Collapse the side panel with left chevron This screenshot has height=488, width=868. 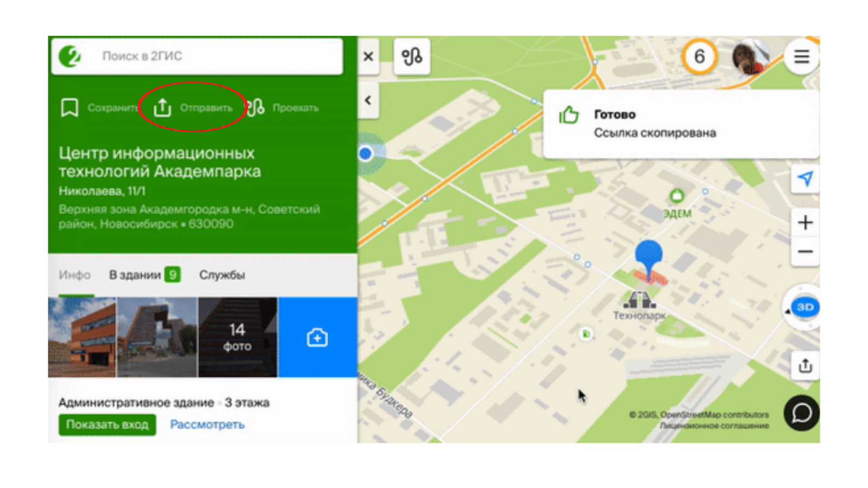[368, 100]
